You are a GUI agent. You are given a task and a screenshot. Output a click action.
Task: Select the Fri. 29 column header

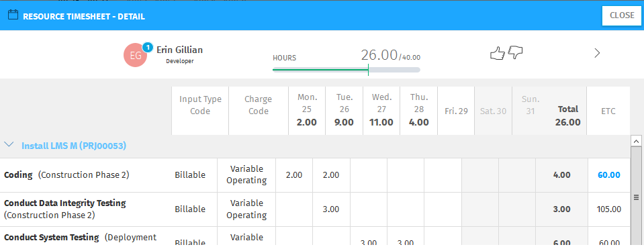pyautogui.click(x=456, y=111)
